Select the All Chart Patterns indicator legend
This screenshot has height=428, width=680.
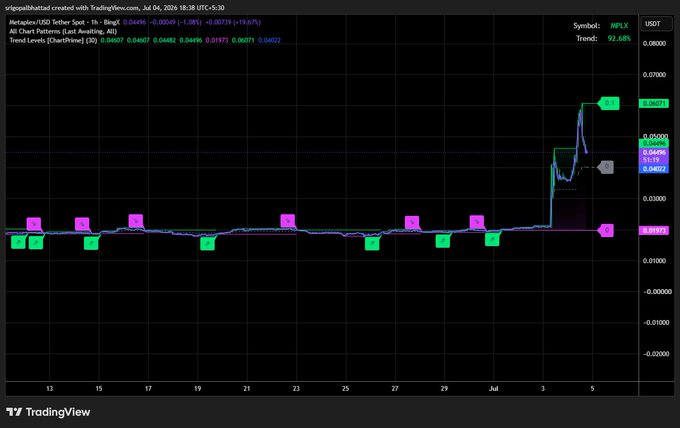(63, 31)
